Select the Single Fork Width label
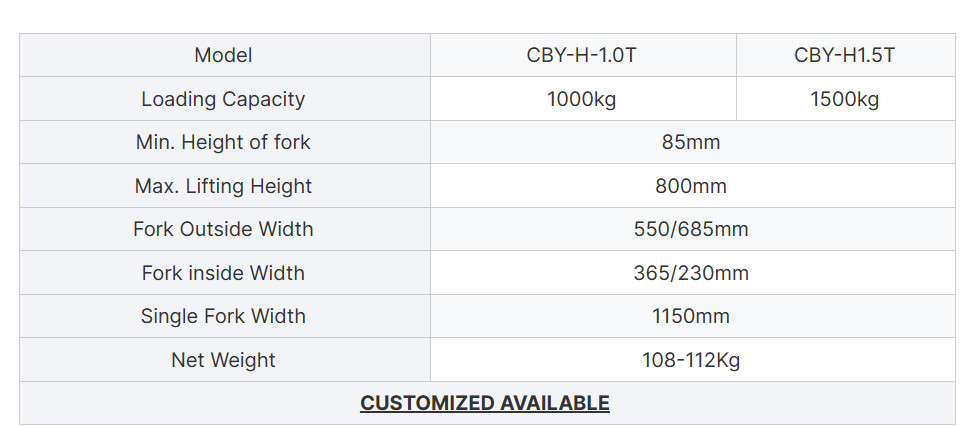 click(x=225, y=316)
